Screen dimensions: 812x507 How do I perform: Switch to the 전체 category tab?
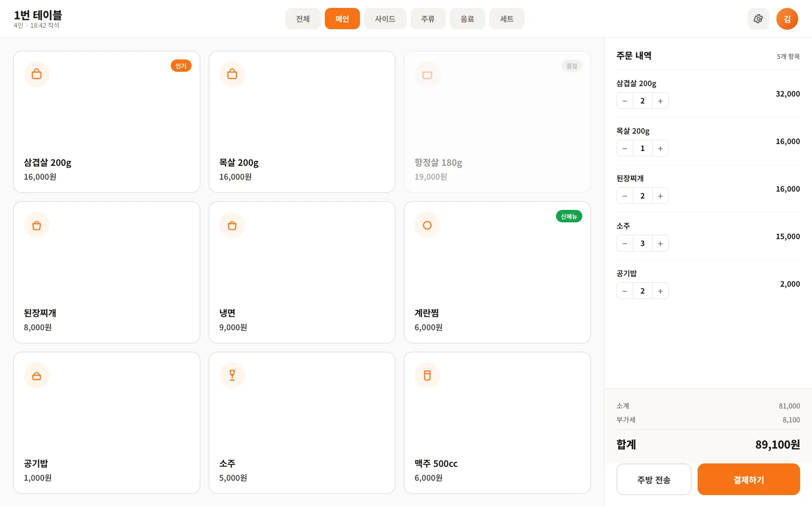pyautogui.click(x=303, y=19)
